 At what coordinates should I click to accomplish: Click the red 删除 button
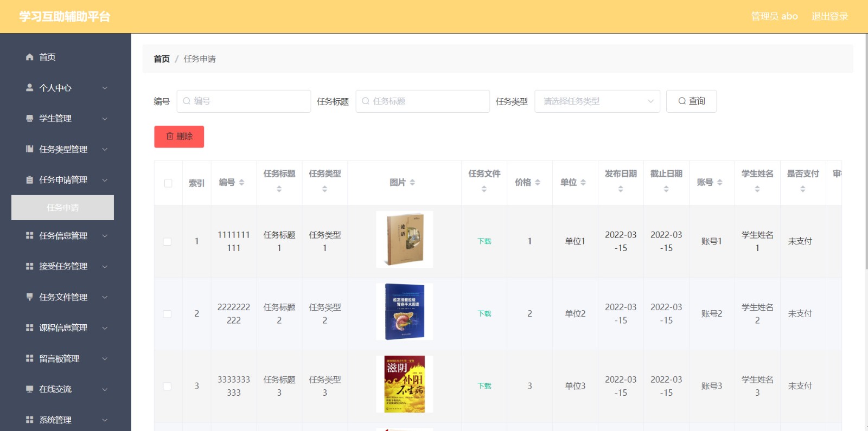tap(179, 137)
